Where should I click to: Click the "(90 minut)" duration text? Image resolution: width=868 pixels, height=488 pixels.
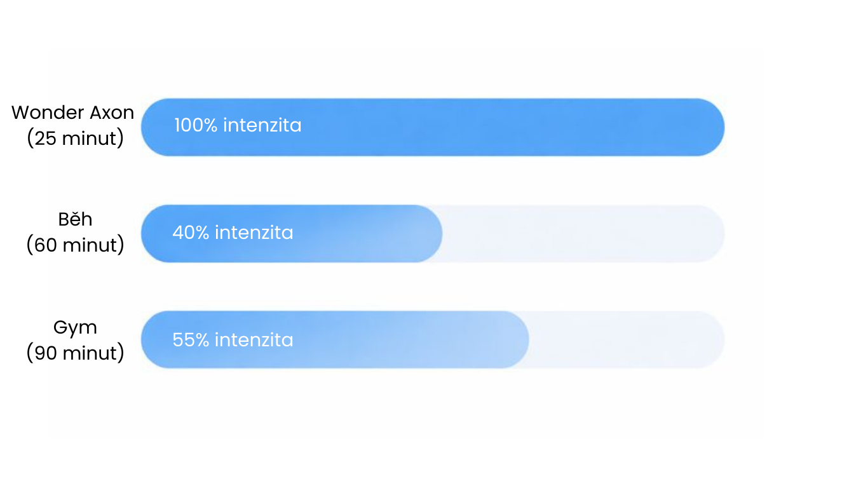pyautogui.click(x=75, y=353)
